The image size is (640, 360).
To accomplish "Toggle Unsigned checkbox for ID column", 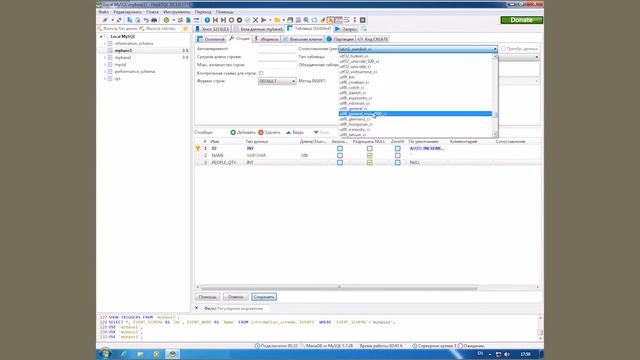I will (340, 149).
